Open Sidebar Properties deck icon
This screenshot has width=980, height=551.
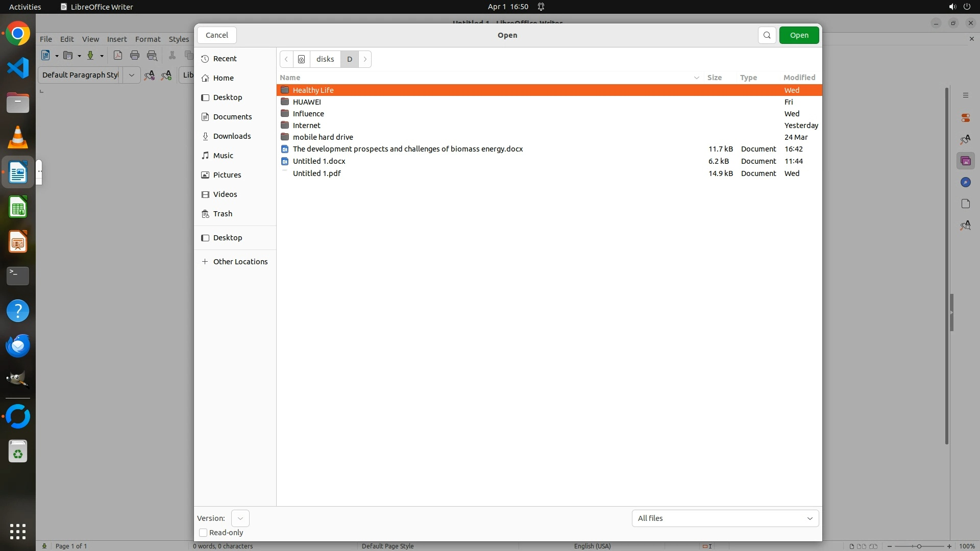965,118
